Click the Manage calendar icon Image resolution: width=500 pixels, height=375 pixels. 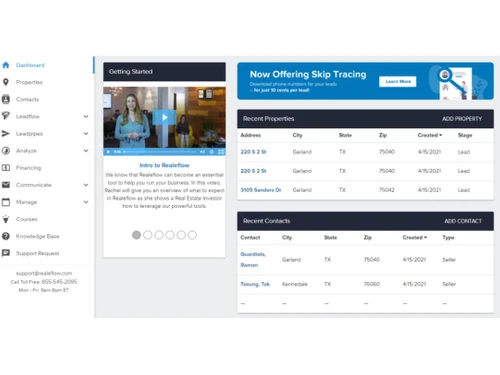point(6,202)
